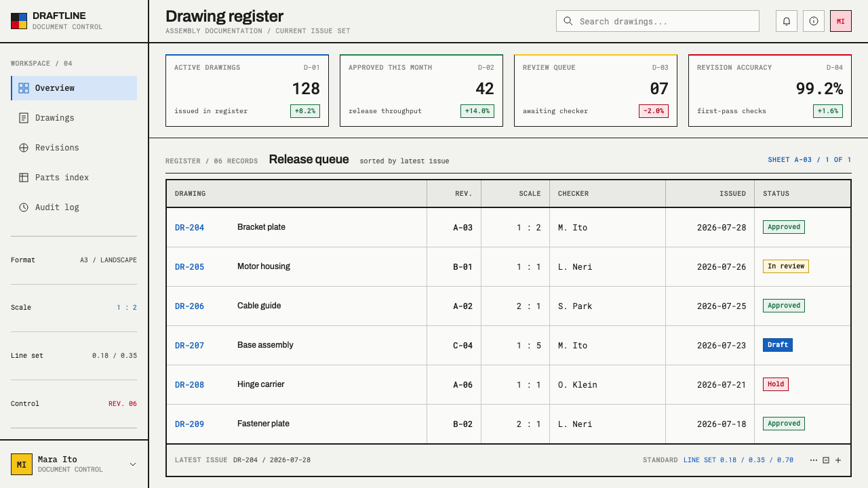The image size is (868, 488).
Task: Open drawing DR-207 link
Action: tap(189, 346)
